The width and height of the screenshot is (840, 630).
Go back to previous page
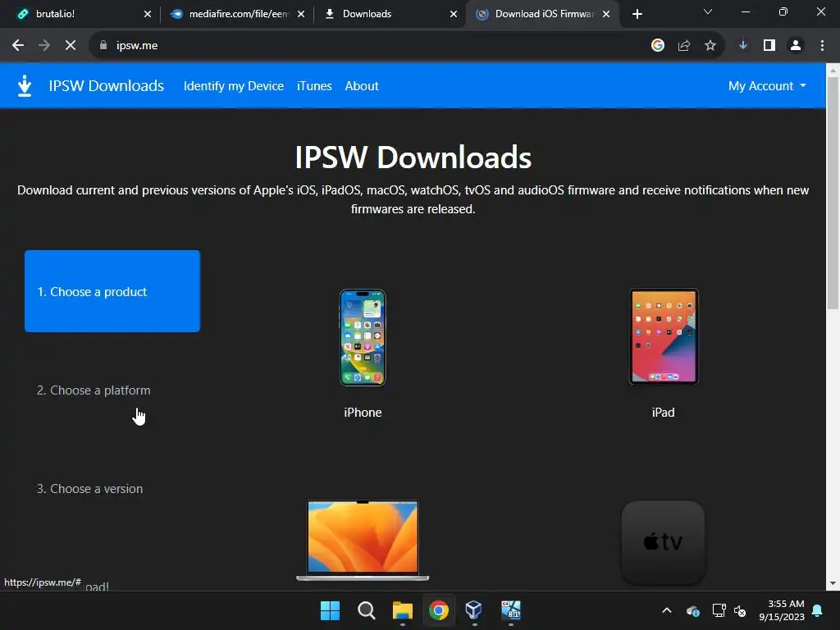point(18,46)
